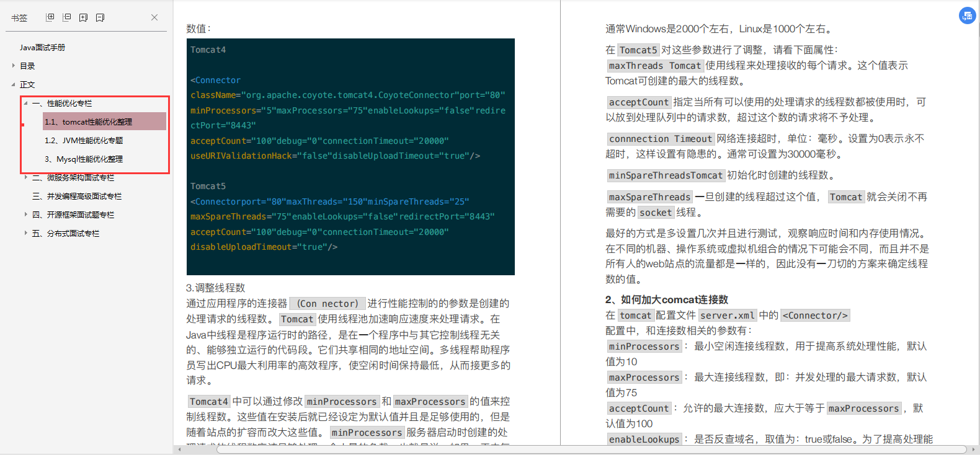Image resolution: width=980 pixels, height=455 pixels.
Task: Open the Java面试手册 root bookmark
Action: point(42,47)
